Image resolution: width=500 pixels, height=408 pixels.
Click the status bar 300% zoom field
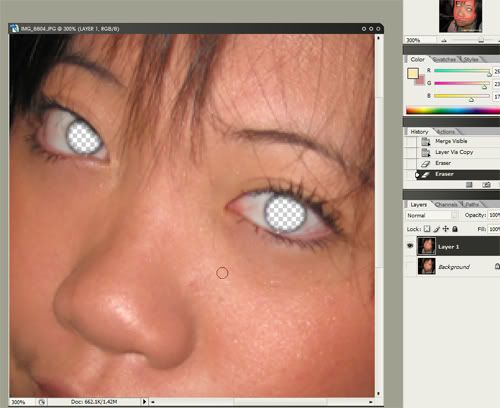pos(22,402)
